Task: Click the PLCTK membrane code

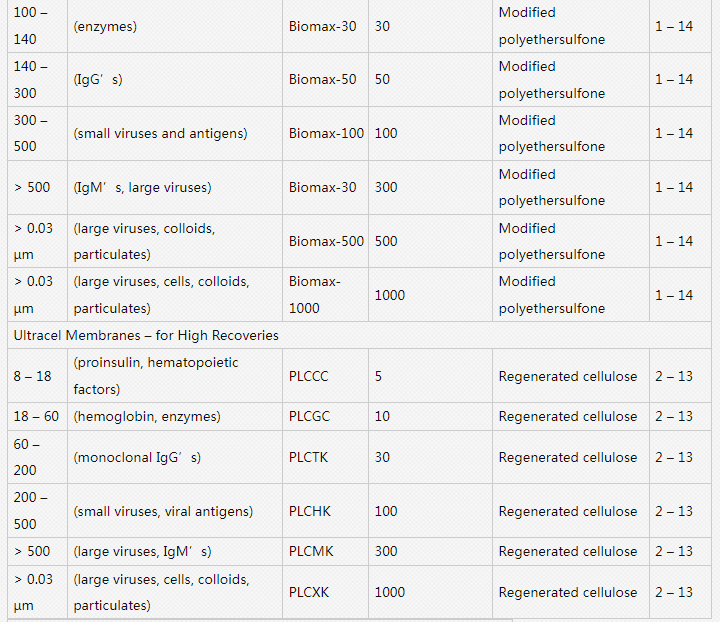Action: coord(309,458)
